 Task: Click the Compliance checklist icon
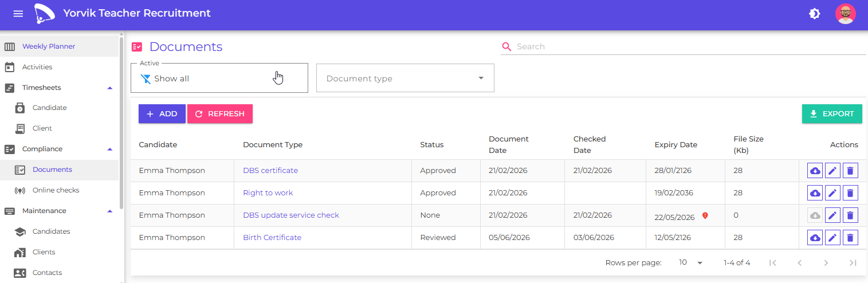point(10,149)
